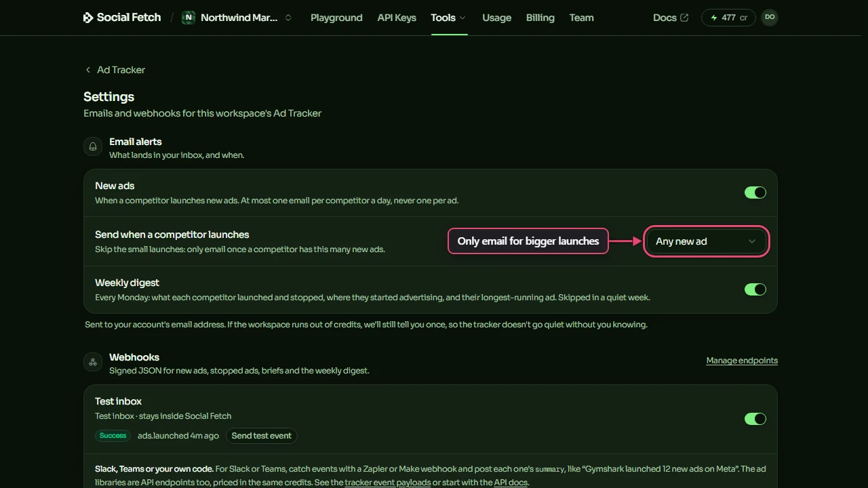Follow the tracker event payloads link

388,483
